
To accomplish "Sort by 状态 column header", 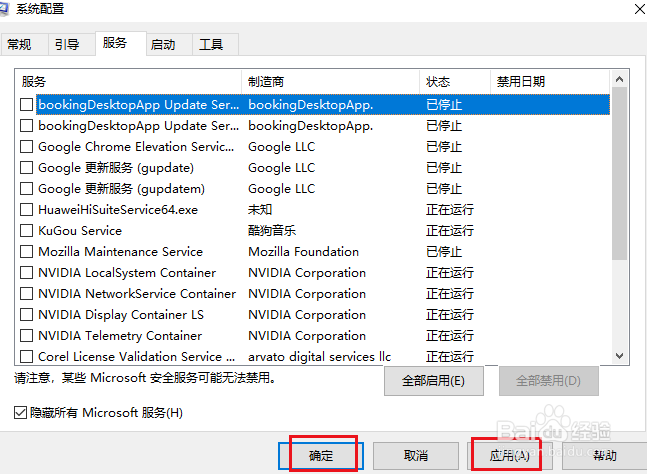I will (455, 81).
